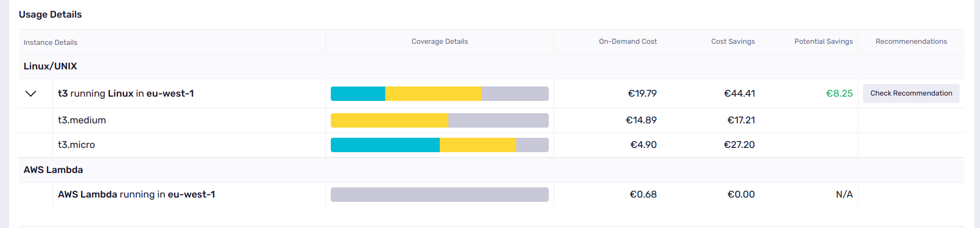980x228 pixels.
Task: Click the Potential Savings column header
Action: click(x=823, y=42)
